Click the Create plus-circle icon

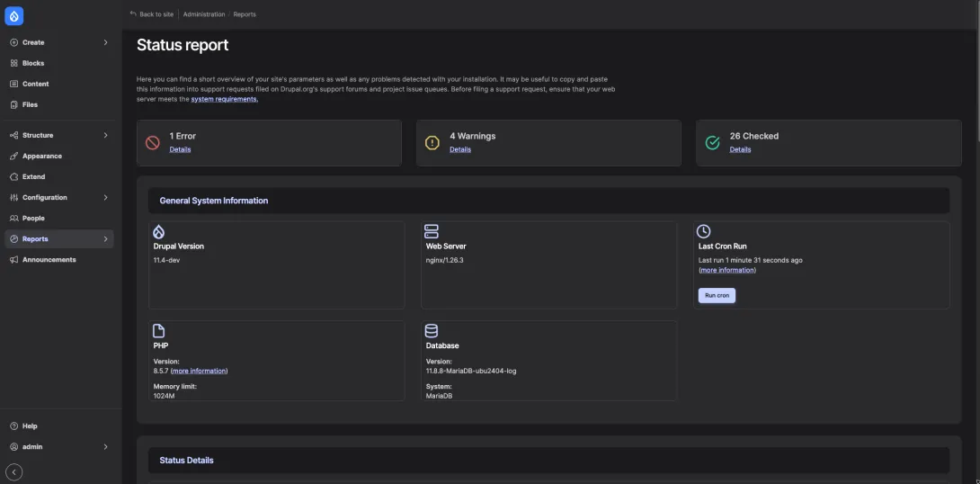point(13,42)
